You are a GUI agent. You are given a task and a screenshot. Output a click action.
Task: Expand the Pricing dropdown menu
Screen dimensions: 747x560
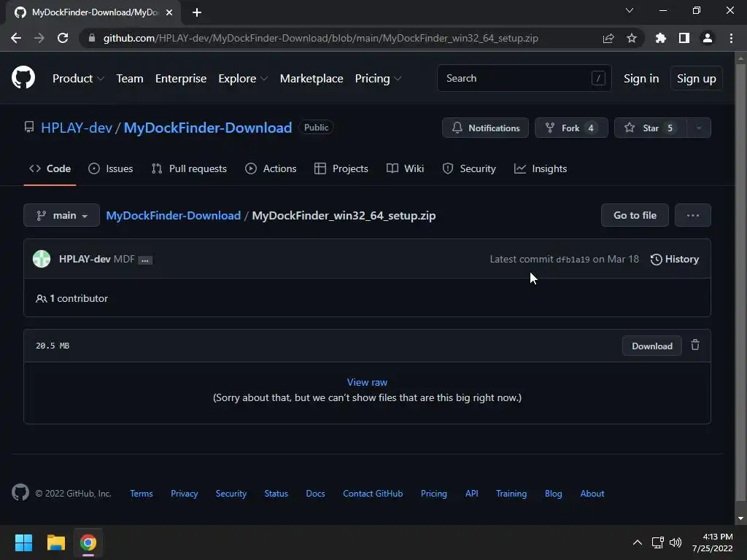379,79
